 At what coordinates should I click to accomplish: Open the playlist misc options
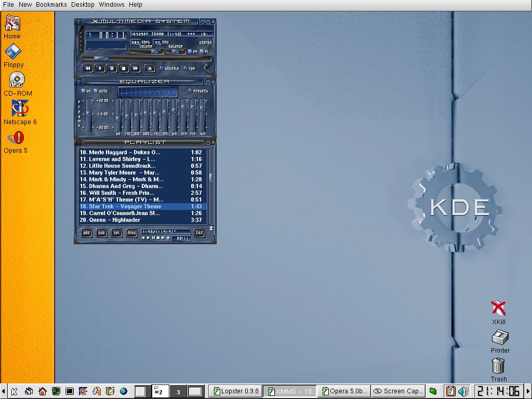pos(131,233)
